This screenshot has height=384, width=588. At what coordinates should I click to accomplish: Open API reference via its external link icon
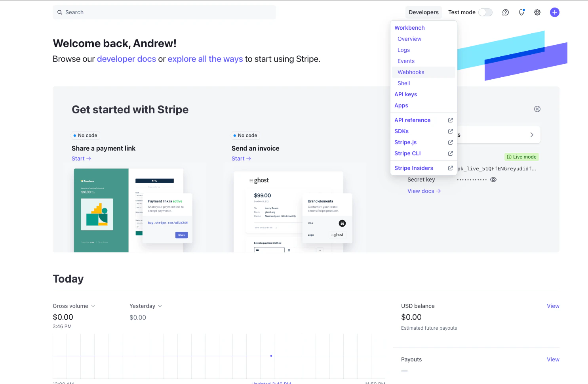coord(450,120)
